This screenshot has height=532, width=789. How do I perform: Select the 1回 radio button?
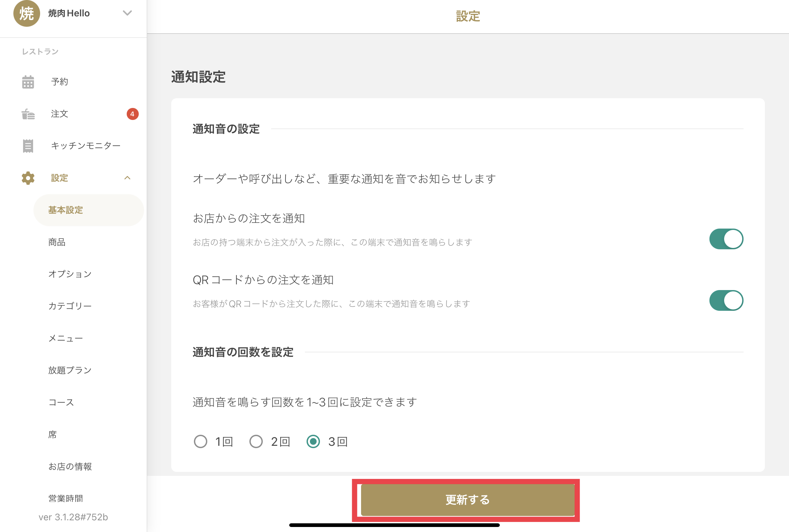200,441
